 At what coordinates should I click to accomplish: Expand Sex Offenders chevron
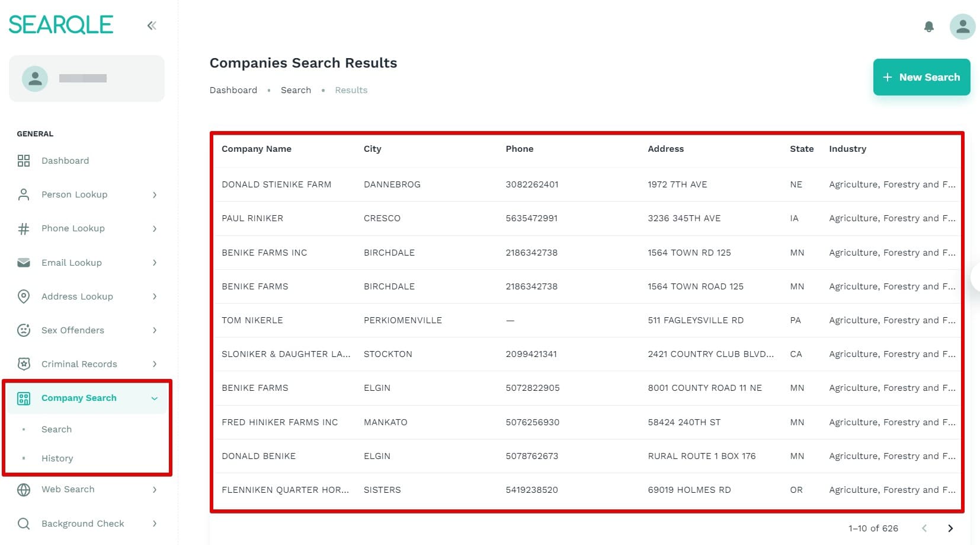click(155, 330)
